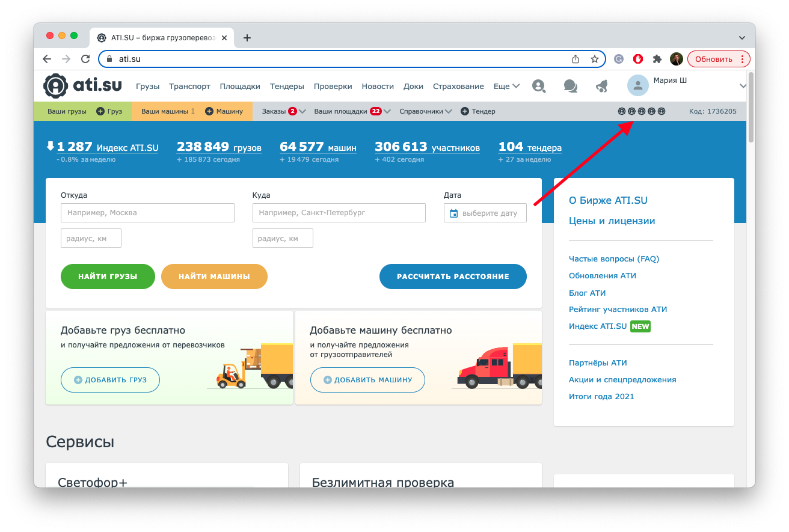Expand the Еще menu
The height and width of the screenshot is (532, 789).
[506, 87]
